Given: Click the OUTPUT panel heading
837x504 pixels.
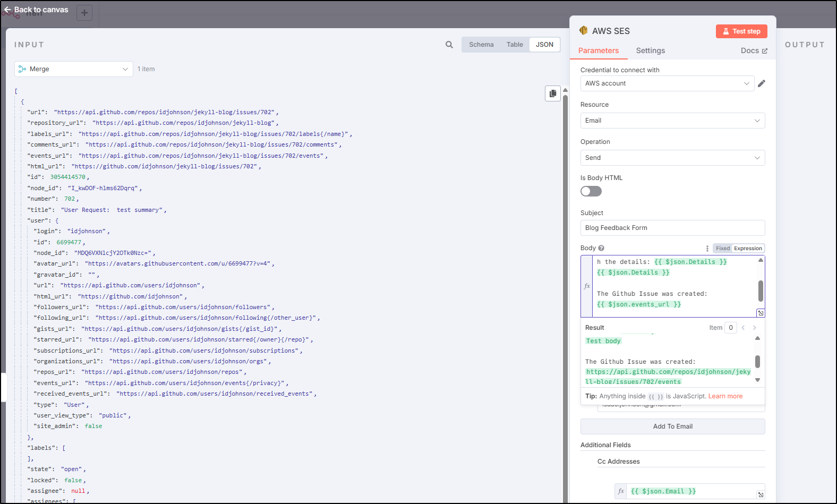Looking at the screenshot, I should click(x=805, y=45).
